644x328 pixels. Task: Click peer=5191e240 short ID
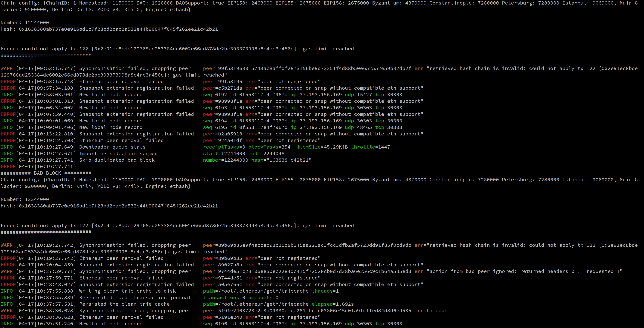point(222,317)
